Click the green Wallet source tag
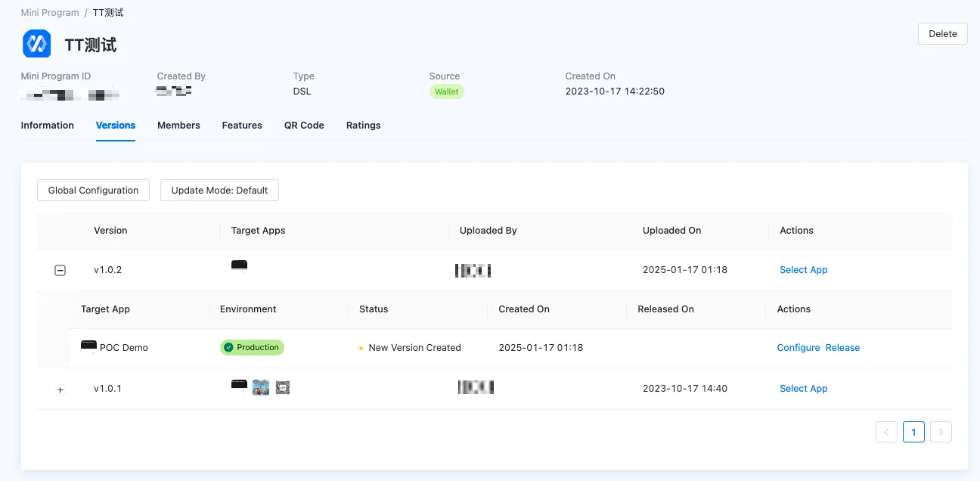 (446, 92)
